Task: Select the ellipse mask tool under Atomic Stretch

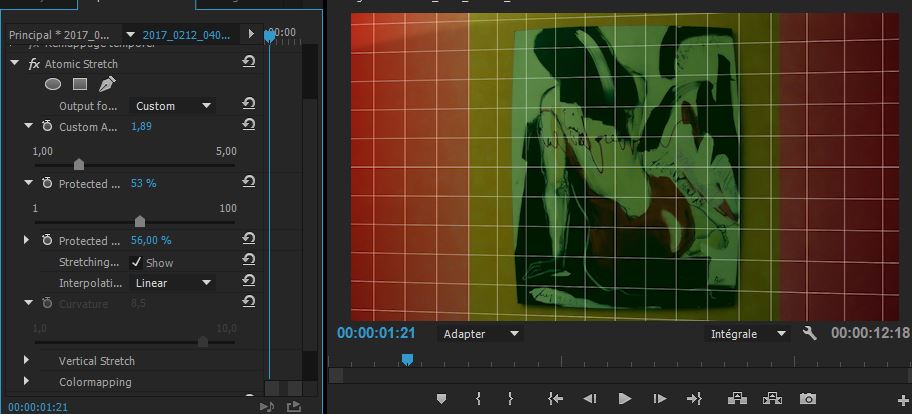Action: point(53,84)
